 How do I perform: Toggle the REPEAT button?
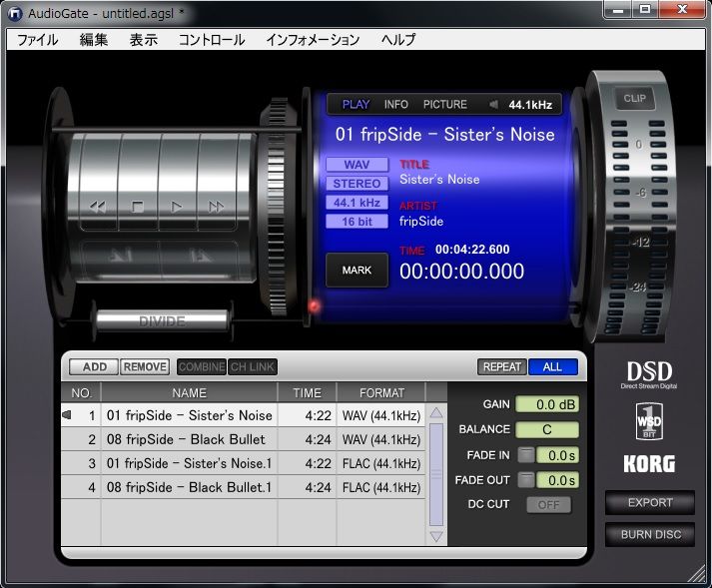click(x=502, y=366)
